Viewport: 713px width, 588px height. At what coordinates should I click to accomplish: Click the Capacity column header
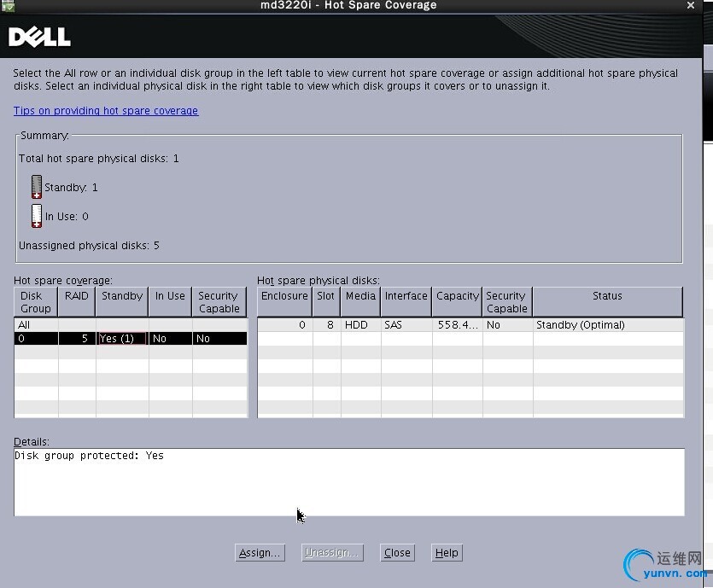pos(457,302)
